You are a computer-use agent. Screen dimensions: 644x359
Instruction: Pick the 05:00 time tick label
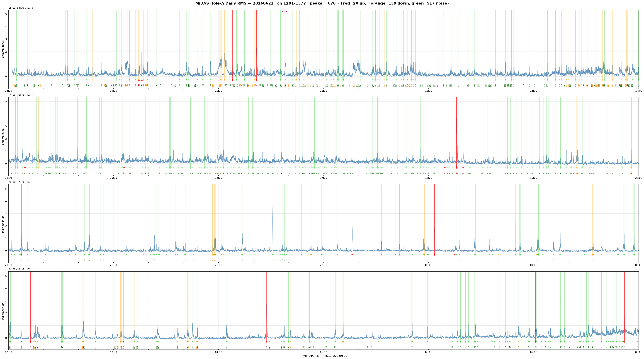(x=323, y=352)
